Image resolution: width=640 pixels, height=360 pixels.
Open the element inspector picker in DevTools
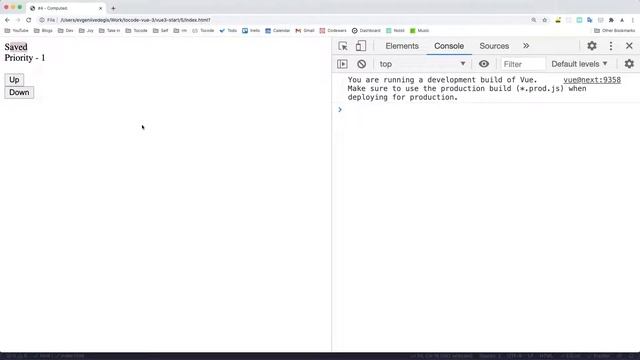click(343, 46)
